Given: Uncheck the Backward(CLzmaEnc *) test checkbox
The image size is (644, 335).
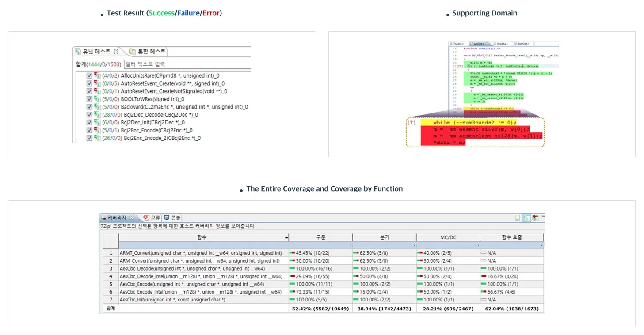Looking at the screenshot, I should point(89,107).
